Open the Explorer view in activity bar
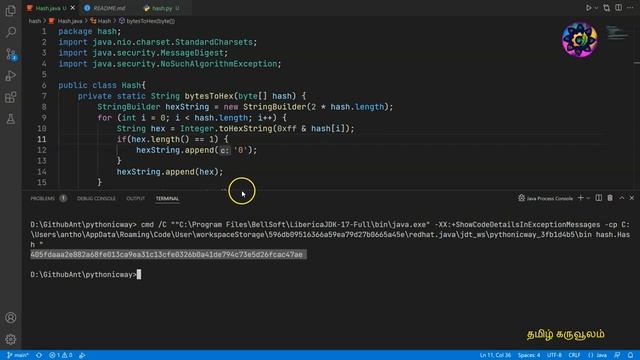Image resolution: width=640 pixels, height=360 pixels. point(11,11)
